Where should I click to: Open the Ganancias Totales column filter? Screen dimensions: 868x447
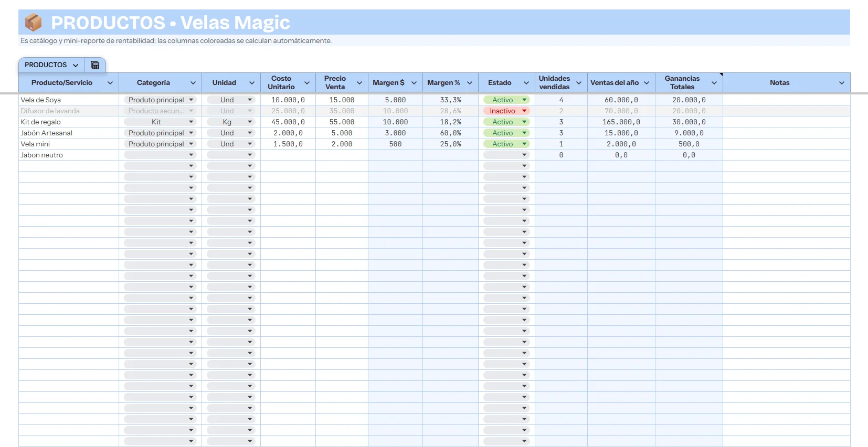click(714, 83)
